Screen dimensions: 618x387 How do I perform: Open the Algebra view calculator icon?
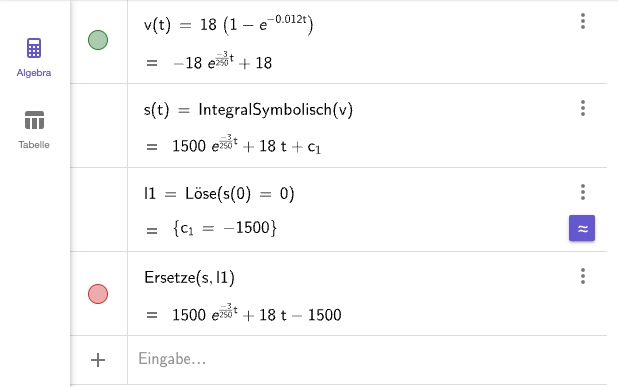[x=34, y=48]
